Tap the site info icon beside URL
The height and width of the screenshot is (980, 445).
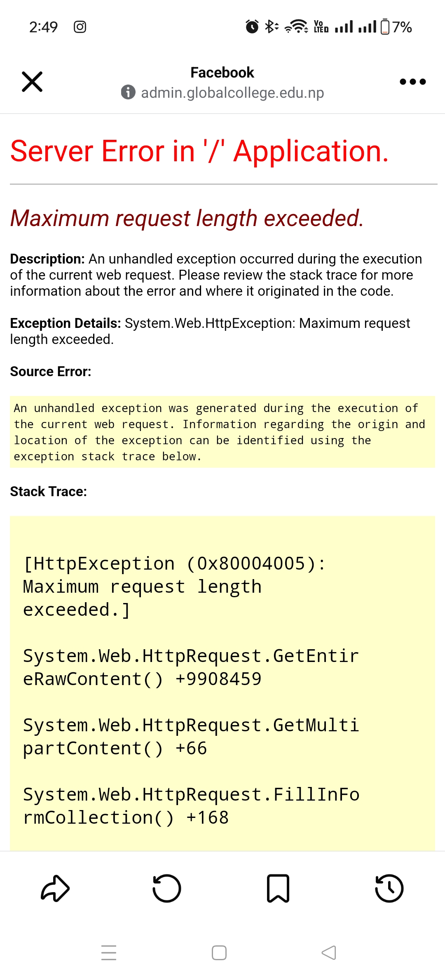click(128, 92)
